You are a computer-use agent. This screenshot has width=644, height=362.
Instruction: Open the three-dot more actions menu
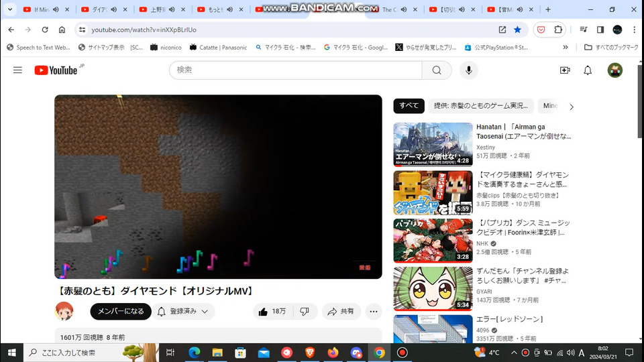click(x=374, y=312)
